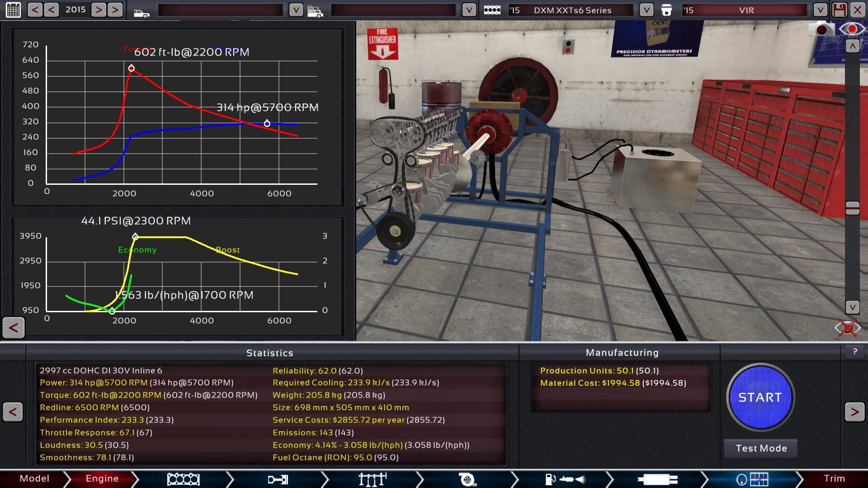Expand the VIR variant dropdown
The width and height of the screenshot is (868, 488).
(x=820, y=9)
